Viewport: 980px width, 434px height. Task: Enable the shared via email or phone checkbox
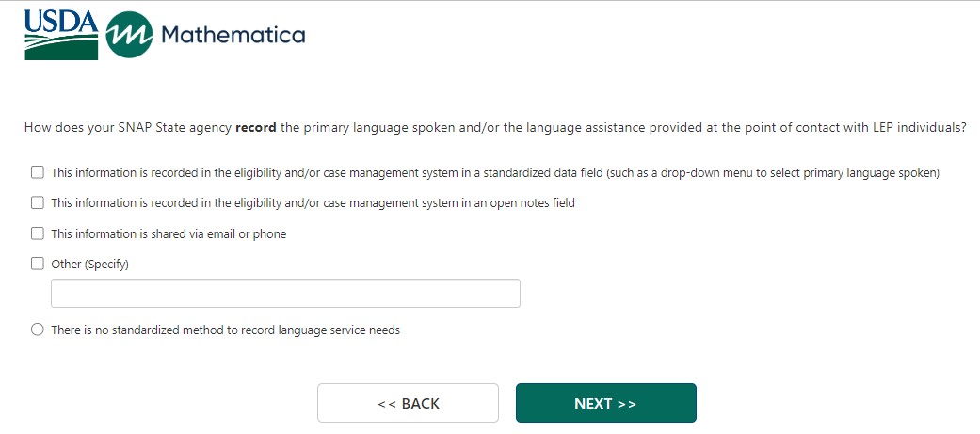click(x=38, y=233)
